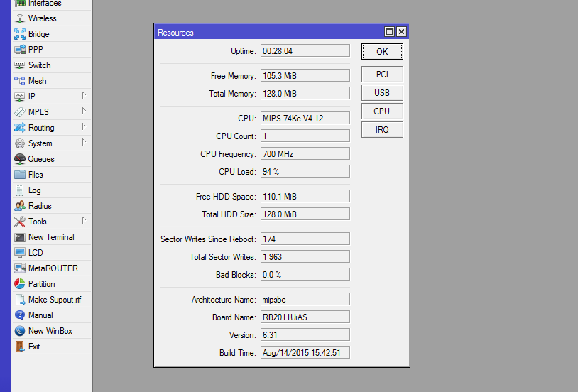Screen dimensions: 578x392
Task: Click the Wireless antenna icon in sidebar
Action: click(20, 18)
